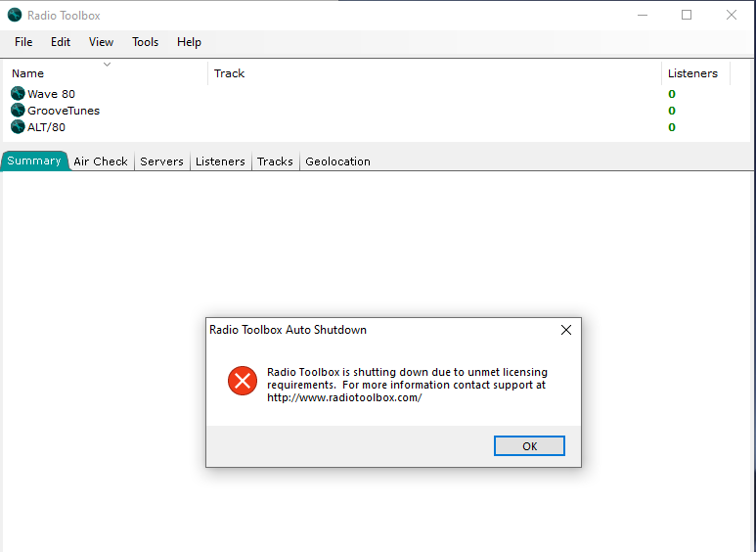Screen dimensions: 756x552
Task: Open the Tools menu
Action: pyautogui.click(x=145, y=42)
